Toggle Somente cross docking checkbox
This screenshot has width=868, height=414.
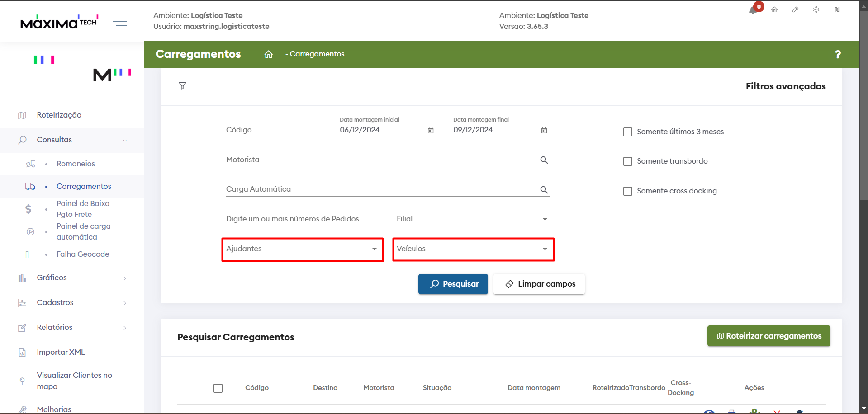628,191
